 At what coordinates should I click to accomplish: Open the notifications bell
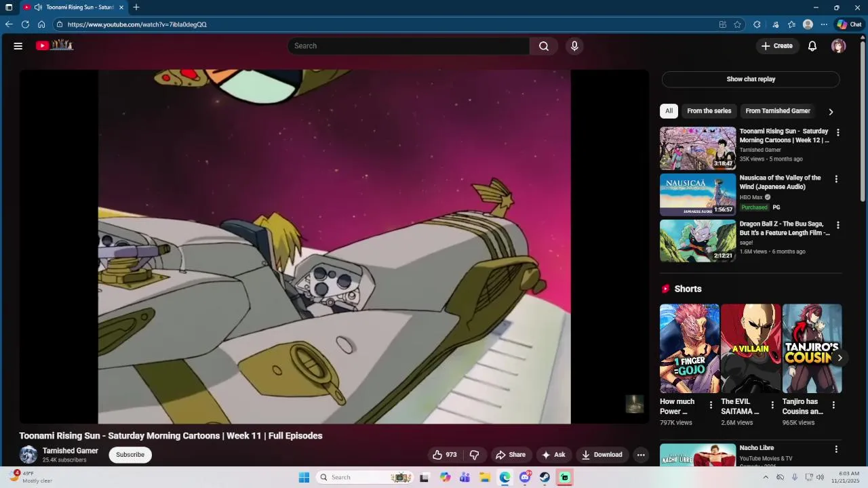click(812, 46)
